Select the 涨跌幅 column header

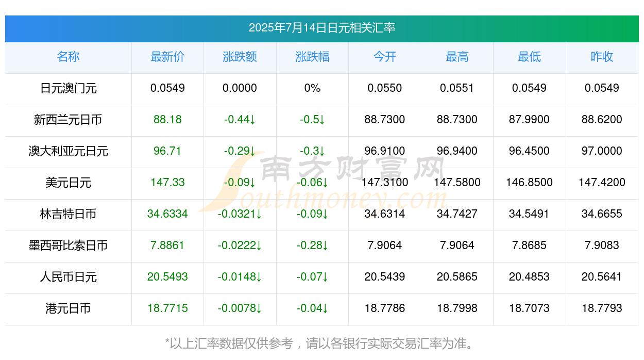click(312, 57)
